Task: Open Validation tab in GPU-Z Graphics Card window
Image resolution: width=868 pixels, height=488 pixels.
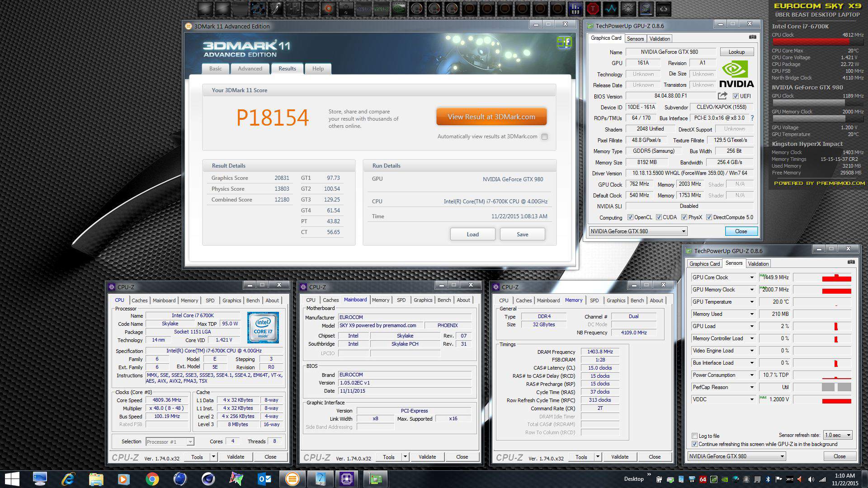Action: 660,39
